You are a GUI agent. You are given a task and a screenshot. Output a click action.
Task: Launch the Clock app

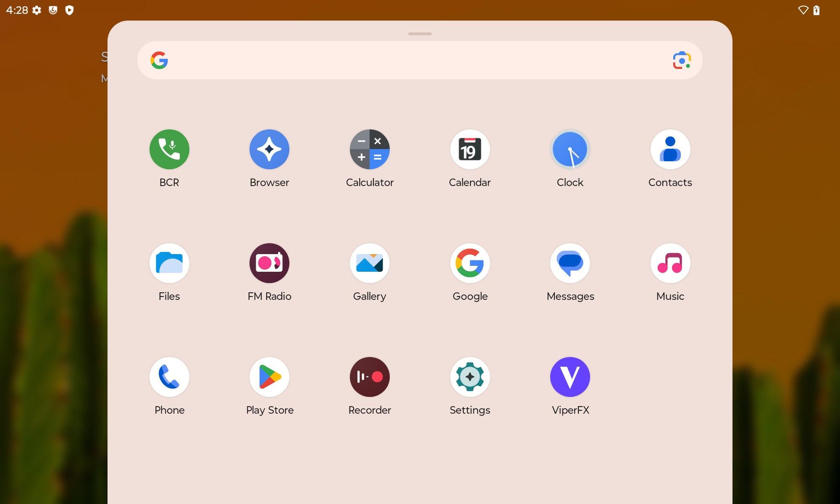(x=570, y=150)
